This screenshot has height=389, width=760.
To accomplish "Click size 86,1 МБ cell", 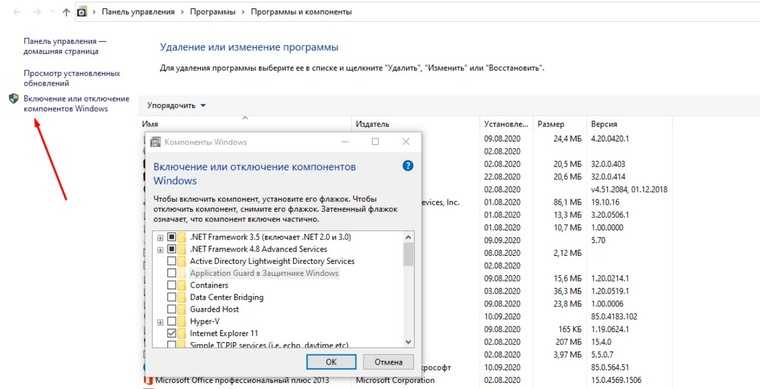I will [567, 202].
